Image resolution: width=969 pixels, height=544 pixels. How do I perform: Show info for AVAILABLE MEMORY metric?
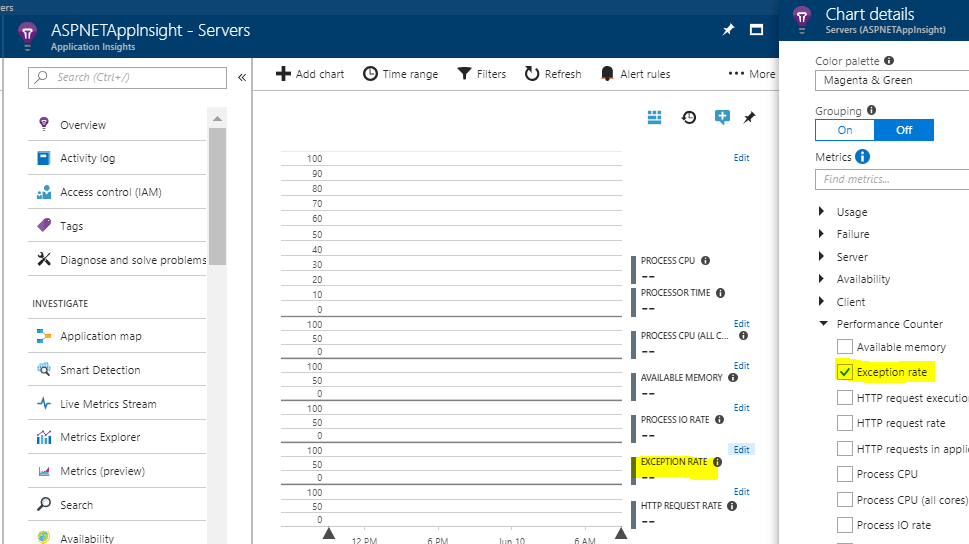click(x=733, y=378)
